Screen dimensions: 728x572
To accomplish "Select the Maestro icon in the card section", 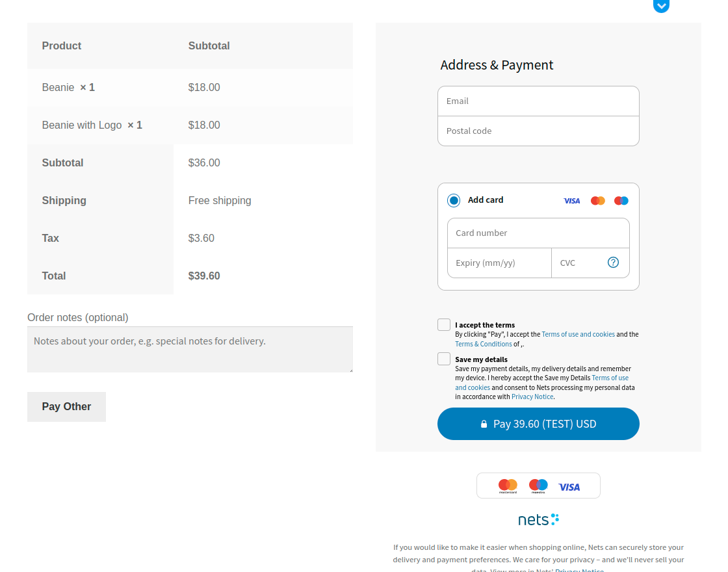I will pos(621,200).
